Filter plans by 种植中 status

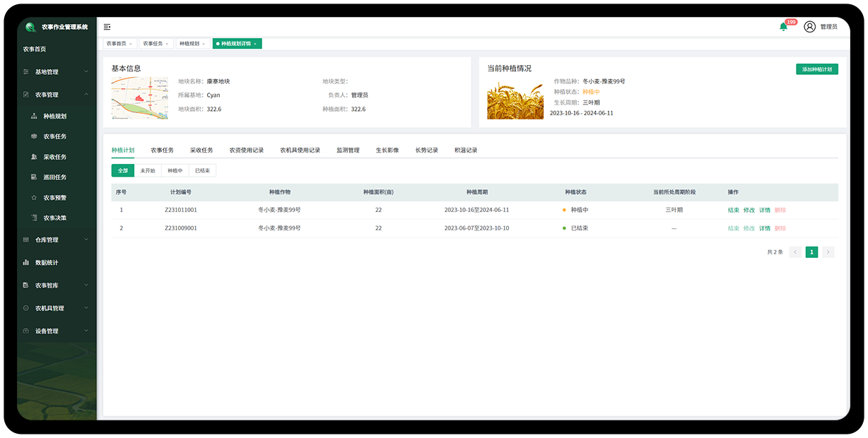(175, 171)
